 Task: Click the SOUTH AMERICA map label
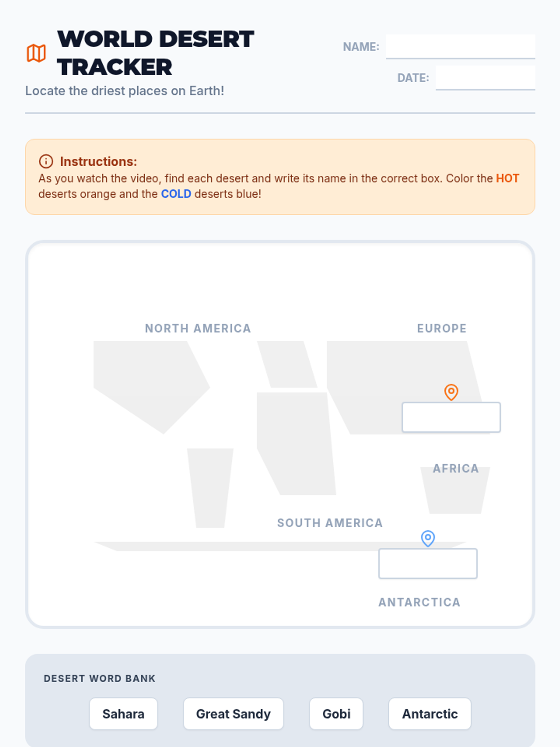(330, 523)
